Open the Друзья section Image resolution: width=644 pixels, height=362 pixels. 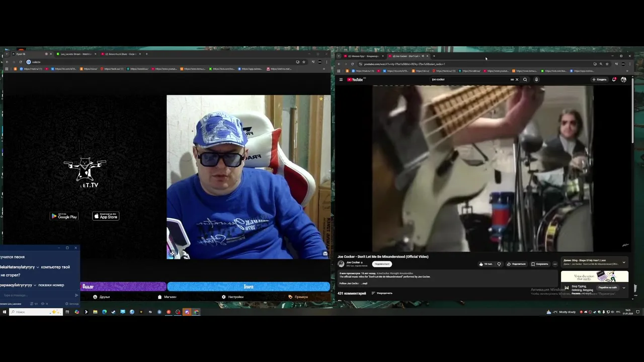tap(102, 297)
